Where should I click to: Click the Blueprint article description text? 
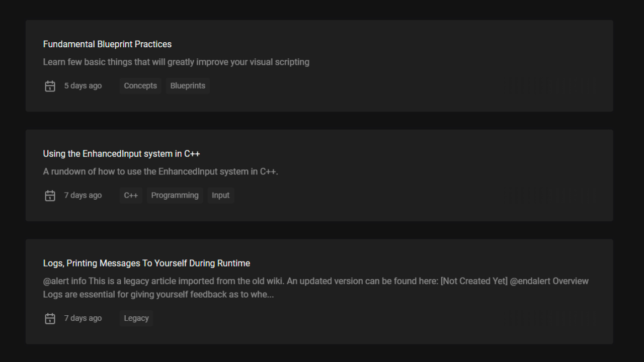point(176,62)
